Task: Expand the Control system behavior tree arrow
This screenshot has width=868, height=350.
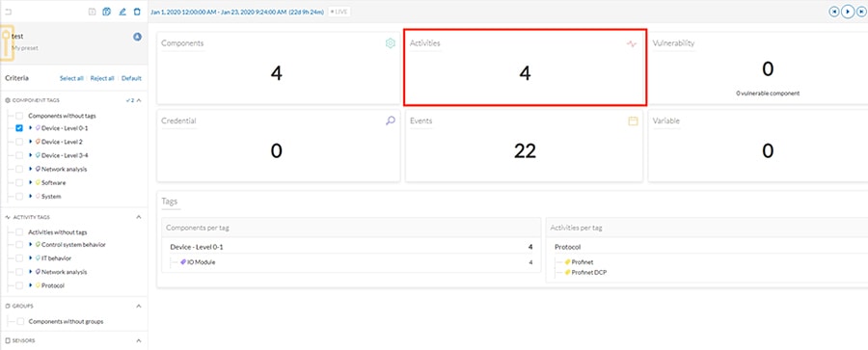Action: pyautogui.click(x=31, y=244)
